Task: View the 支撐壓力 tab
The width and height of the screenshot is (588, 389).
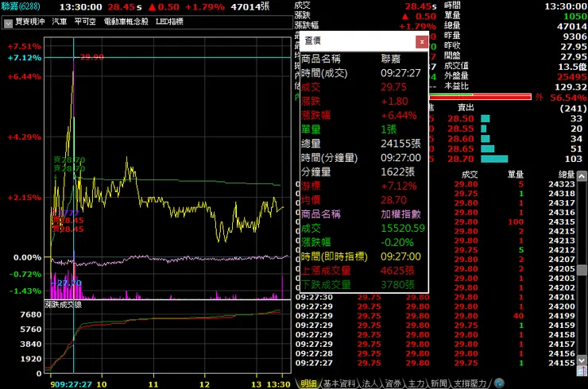Action: click(470, 383)
